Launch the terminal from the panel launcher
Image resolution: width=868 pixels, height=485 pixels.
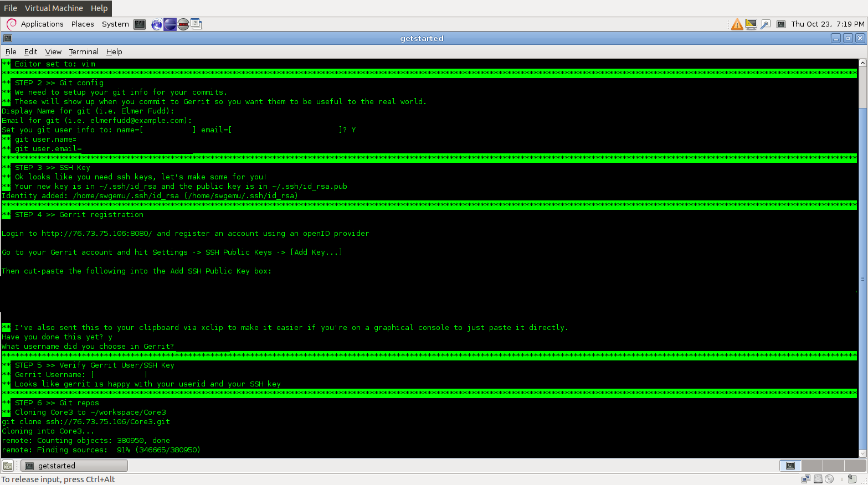(x=140, y=24)
